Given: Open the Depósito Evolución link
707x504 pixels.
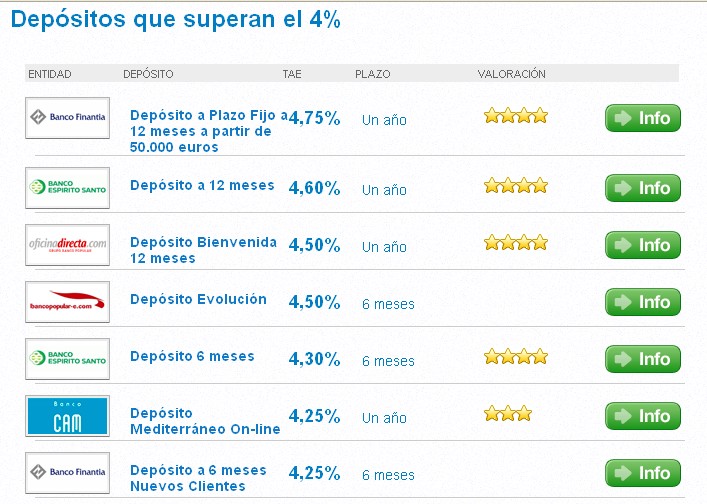Looking at the screenshot, I should (198, 299).
